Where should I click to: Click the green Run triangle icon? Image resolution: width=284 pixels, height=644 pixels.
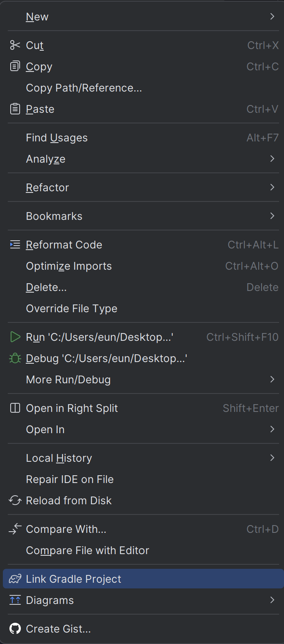click(15, 337)
